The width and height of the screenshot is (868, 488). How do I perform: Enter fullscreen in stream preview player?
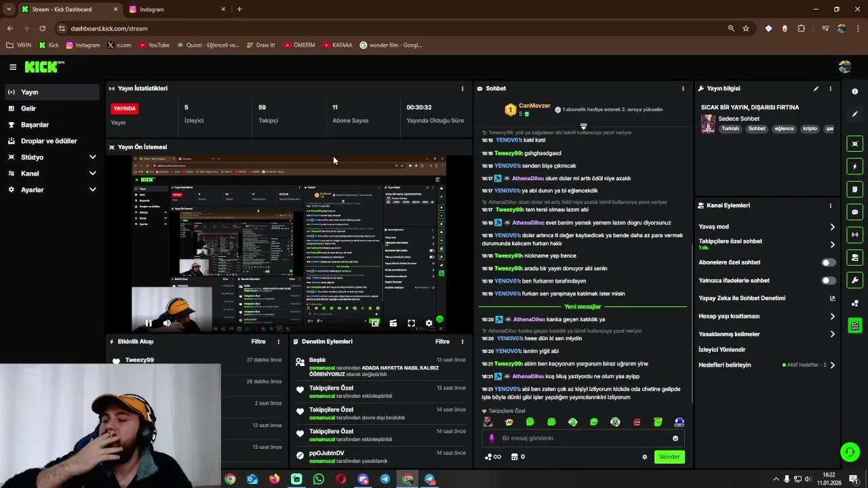pos(411,323)
